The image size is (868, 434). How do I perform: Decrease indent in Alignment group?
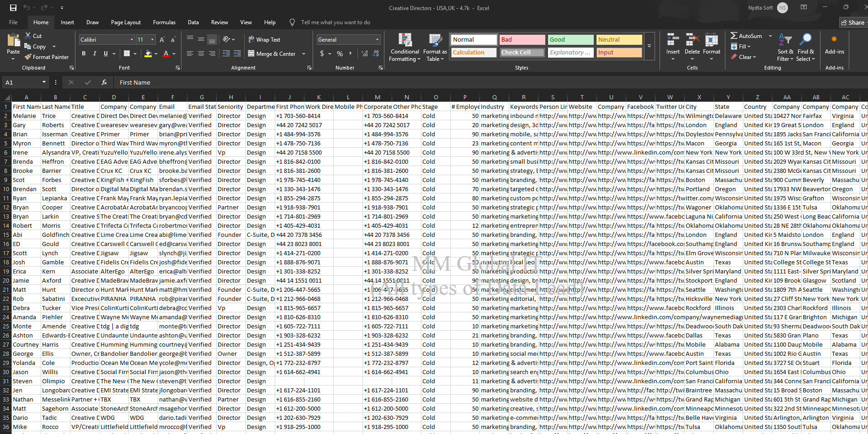point(226,54)
